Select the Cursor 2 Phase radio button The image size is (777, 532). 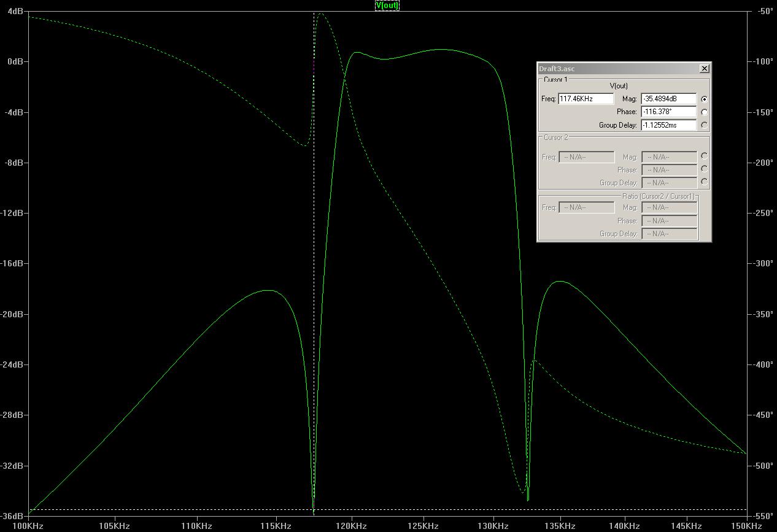704,169
